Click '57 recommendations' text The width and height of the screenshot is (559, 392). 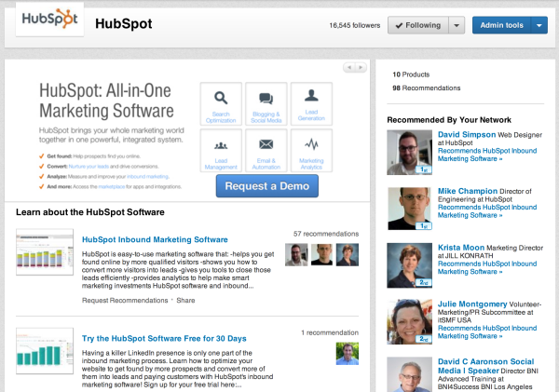326,234
